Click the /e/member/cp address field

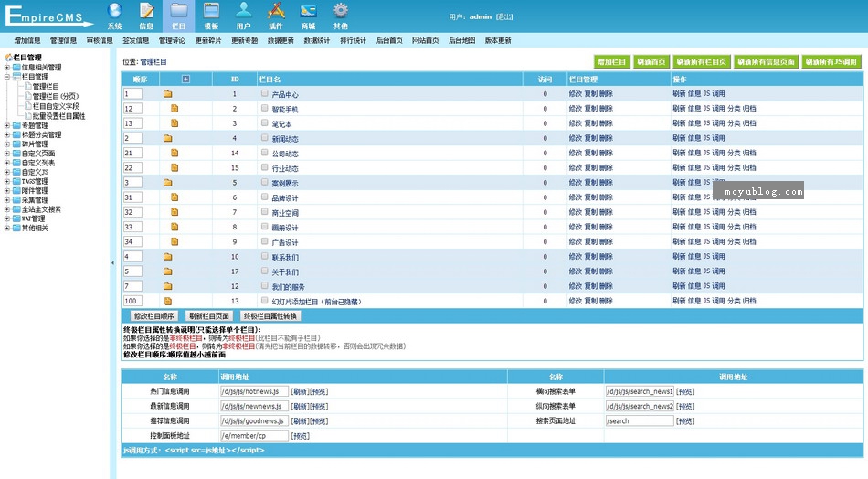pos(254,436)
